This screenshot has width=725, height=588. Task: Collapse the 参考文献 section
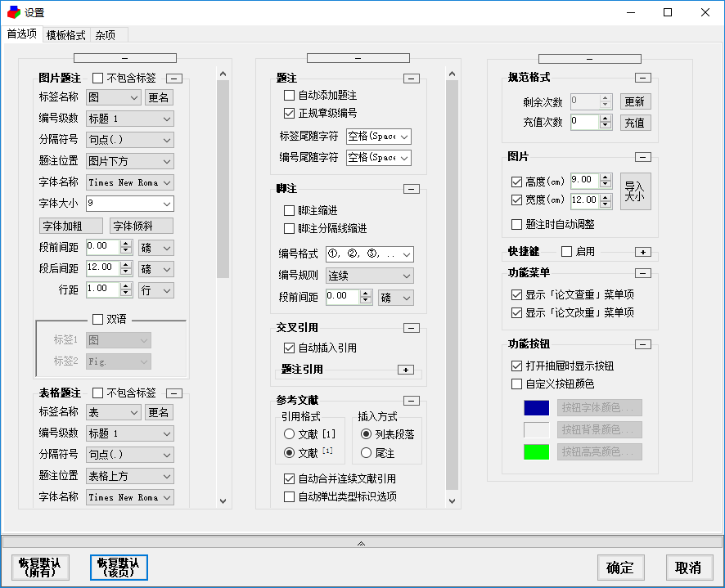(412, 401)
